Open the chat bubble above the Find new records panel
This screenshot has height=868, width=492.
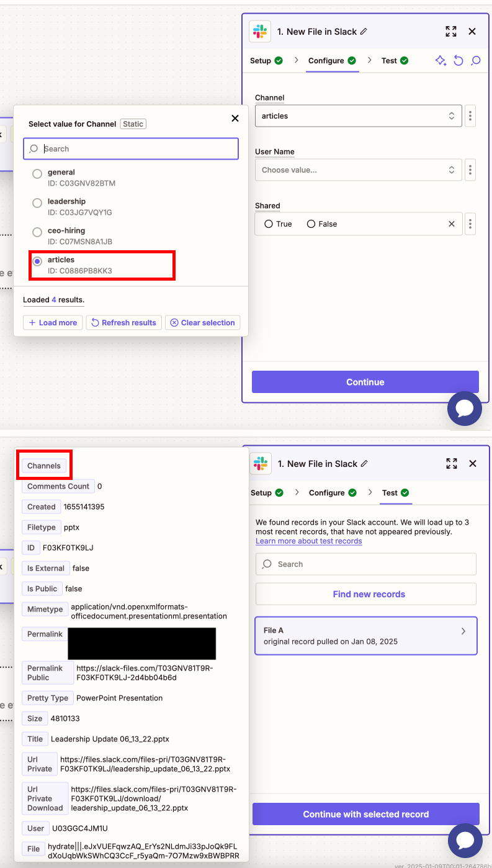465,409
